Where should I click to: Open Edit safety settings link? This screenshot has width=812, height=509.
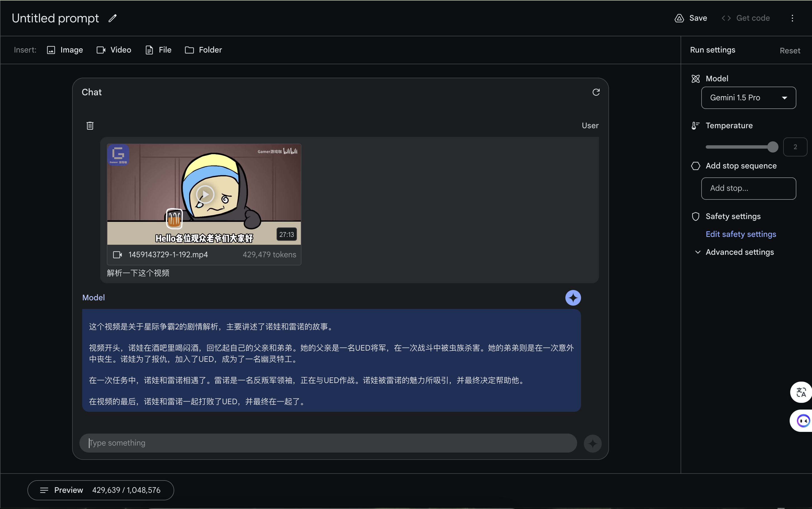pyautogui.click(x=741, y=234)
